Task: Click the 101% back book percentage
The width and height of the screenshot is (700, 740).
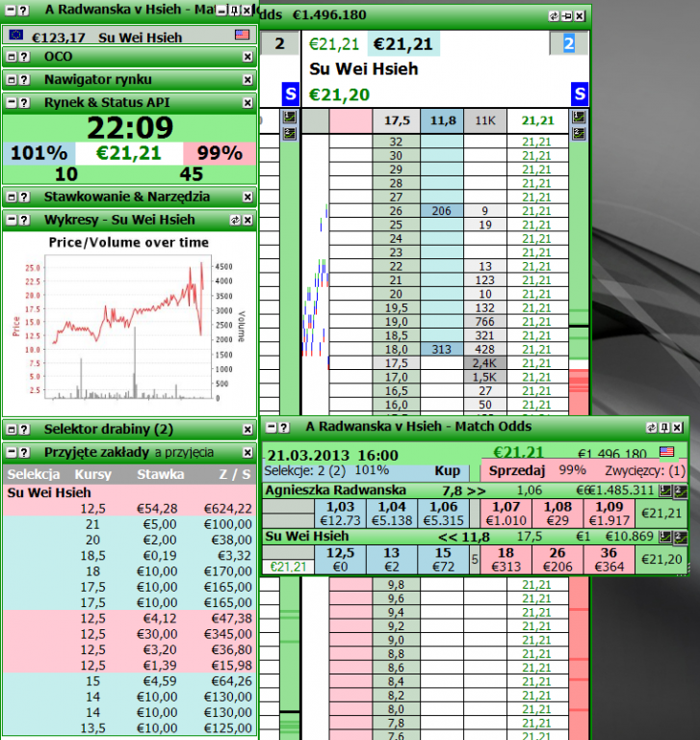Action: (39, 154)
